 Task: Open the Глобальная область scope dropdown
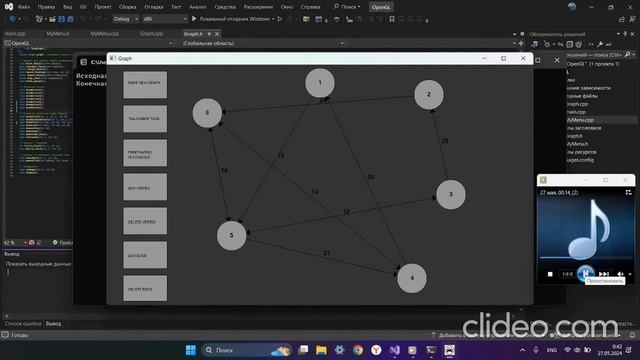[x=263, y=43]
